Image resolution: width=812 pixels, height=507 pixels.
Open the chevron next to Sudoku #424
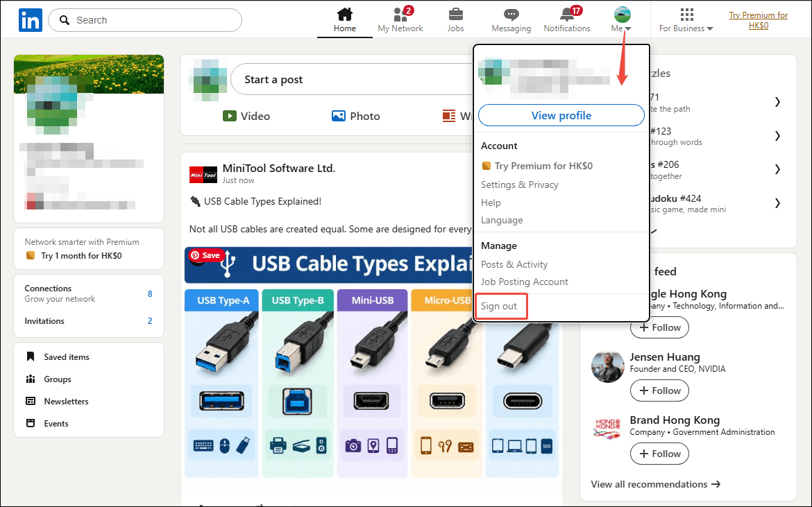tap(777, 203)
